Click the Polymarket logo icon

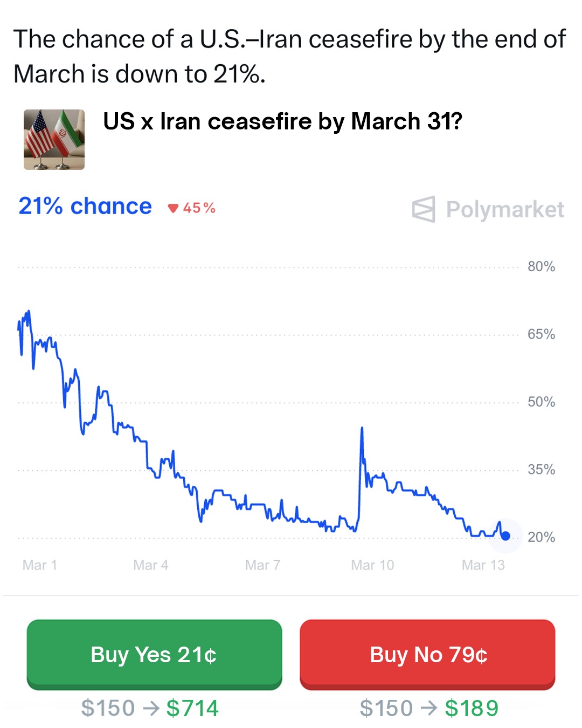click(424, 209)
